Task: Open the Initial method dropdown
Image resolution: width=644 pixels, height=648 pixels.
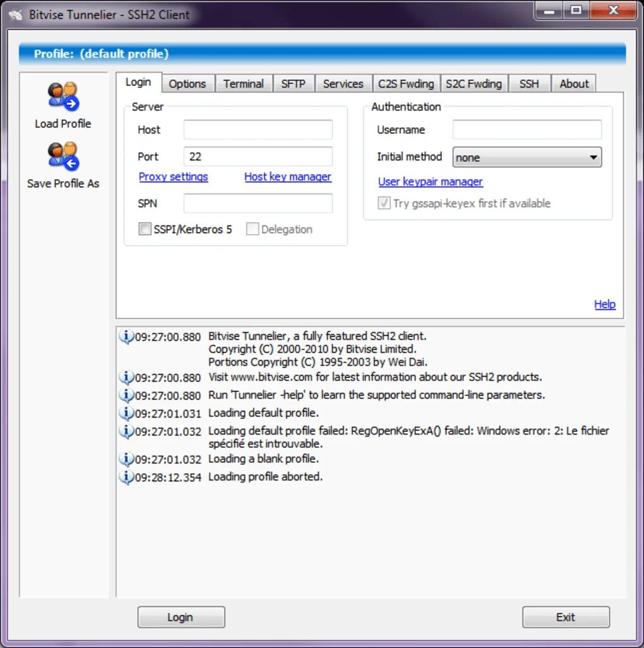Action: tap(527, 157)
